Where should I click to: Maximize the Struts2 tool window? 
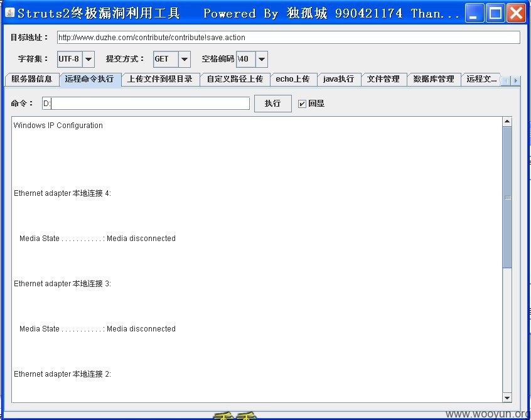pyautogui.click(x=495, y=13)
